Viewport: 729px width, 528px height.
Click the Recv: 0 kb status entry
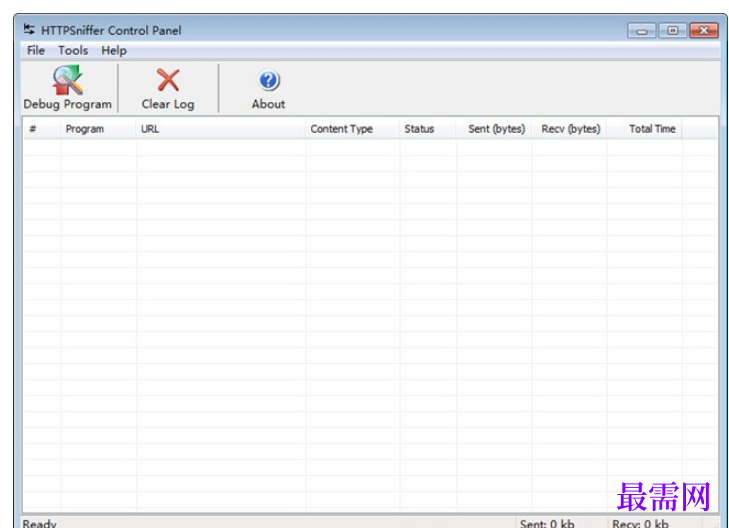(x=640, y=523)
